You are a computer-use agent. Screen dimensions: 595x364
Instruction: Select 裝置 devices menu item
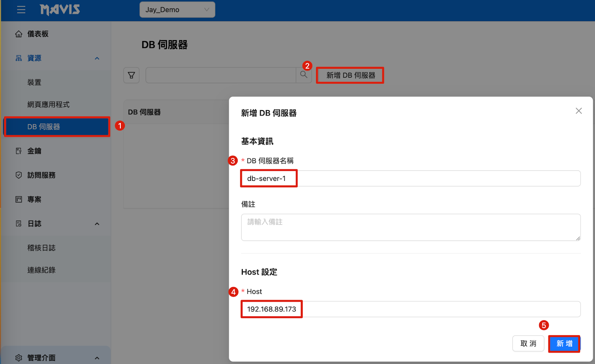click(x=34, y=82)
